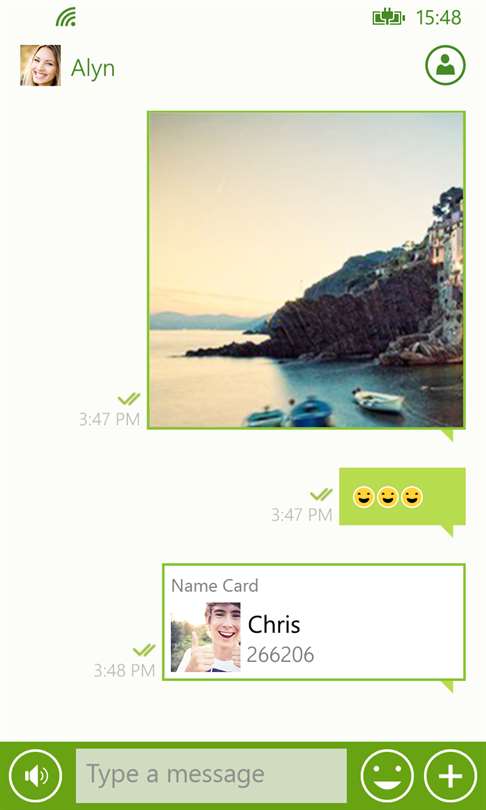486x810 pixels.
Task: Open the plus attachment menu
Action: pos(450,776)
